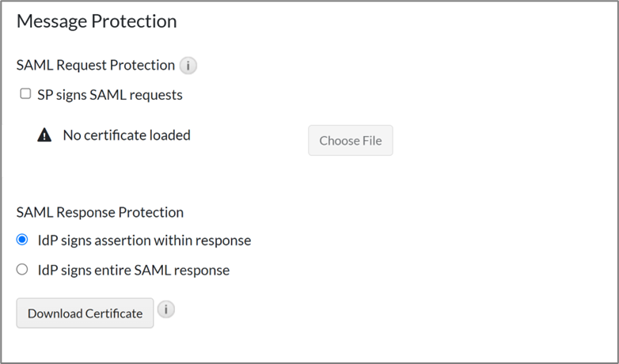Click the 'SP signs SAML requests' label text

[x=110, y=95]
